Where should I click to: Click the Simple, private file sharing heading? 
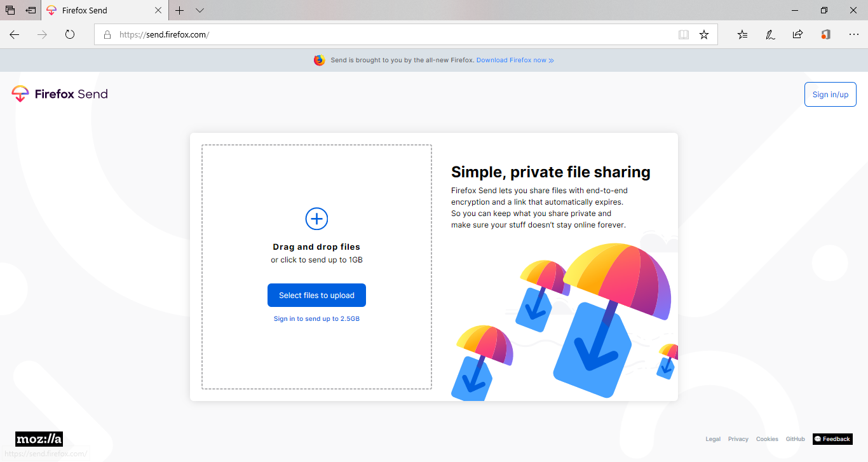[551, 172]
